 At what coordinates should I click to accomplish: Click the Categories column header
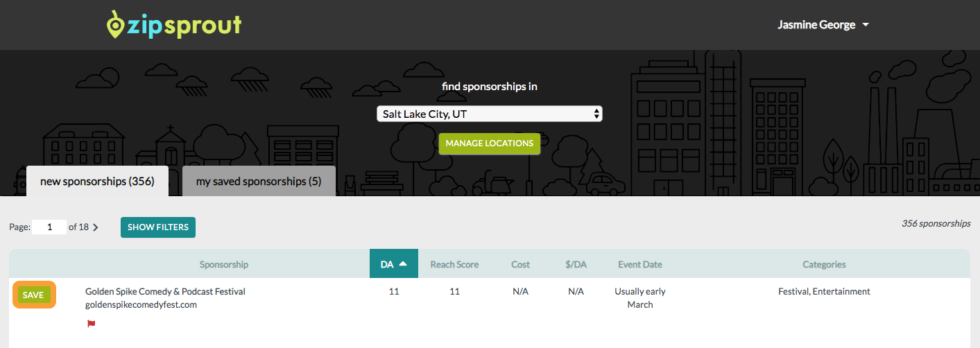pyautogui.click(x=824, y=264)
